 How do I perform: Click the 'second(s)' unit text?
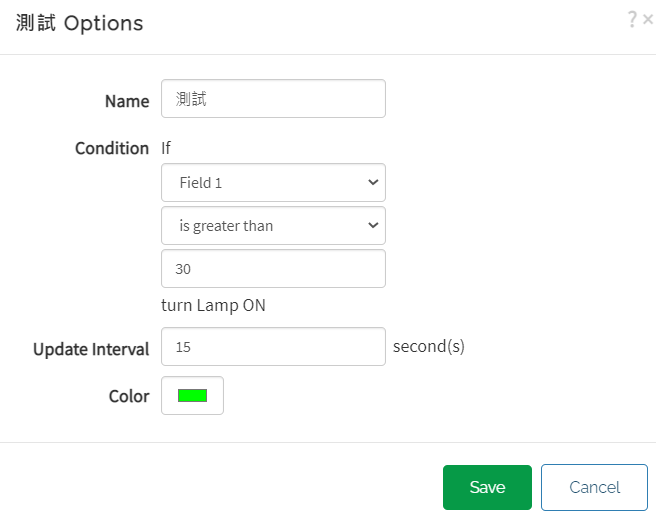(429, 346)
